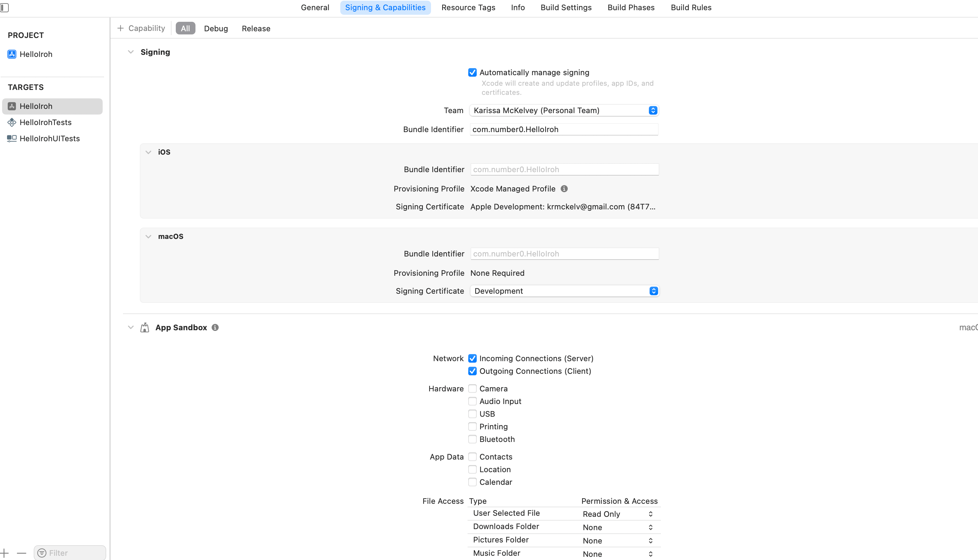Collapse the App Sandbox section
The height and width of the screenshot is (560, 978).
(131, 328)
